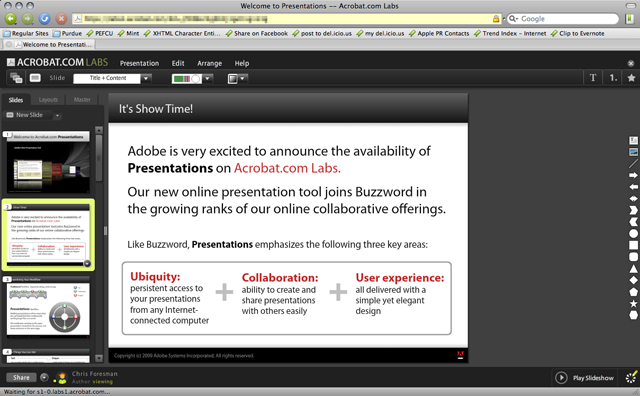640x396 pixels.
Task: Click browser back button
Action: click(11, 18)
